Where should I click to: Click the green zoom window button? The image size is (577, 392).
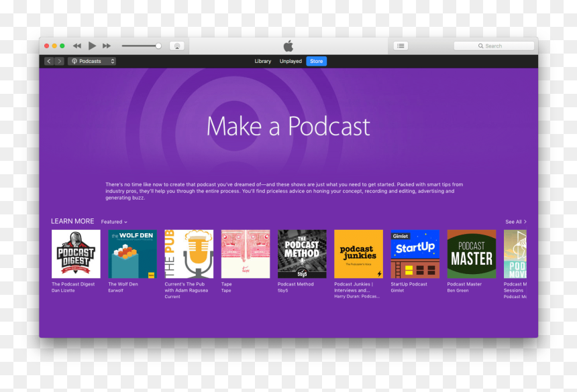tap(62, 46)
